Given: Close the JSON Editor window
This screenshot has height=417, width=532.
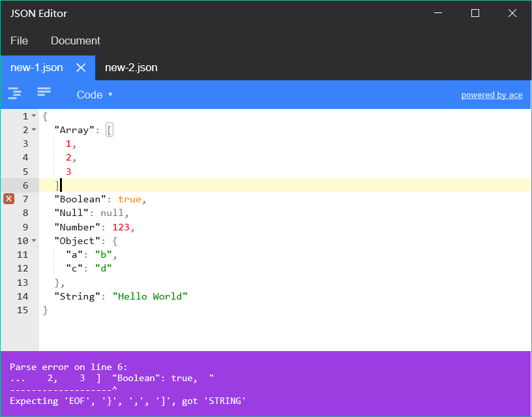Looking at the screenshot, I should point(512,13).
